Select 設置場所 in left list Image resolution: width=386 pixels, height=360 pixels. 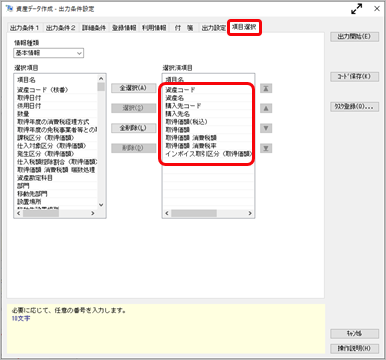click(56, 202)
